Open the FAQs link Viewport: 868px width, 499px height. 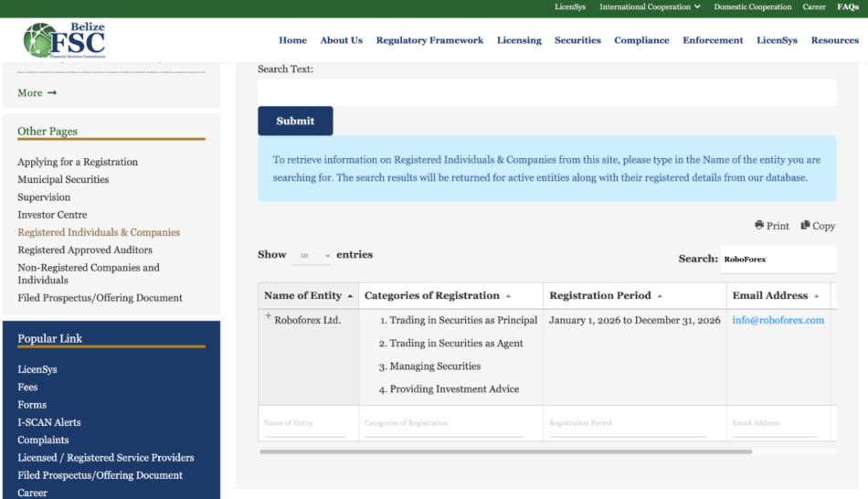click(x=848, y=6)
